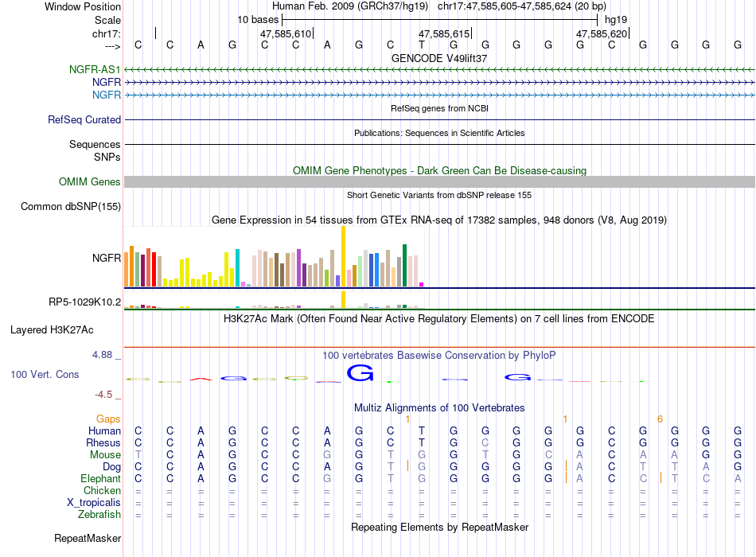The image size is (756, 557).
Task: Click the tallest yellow bar in NGFR chart
Action: [343, 256]
